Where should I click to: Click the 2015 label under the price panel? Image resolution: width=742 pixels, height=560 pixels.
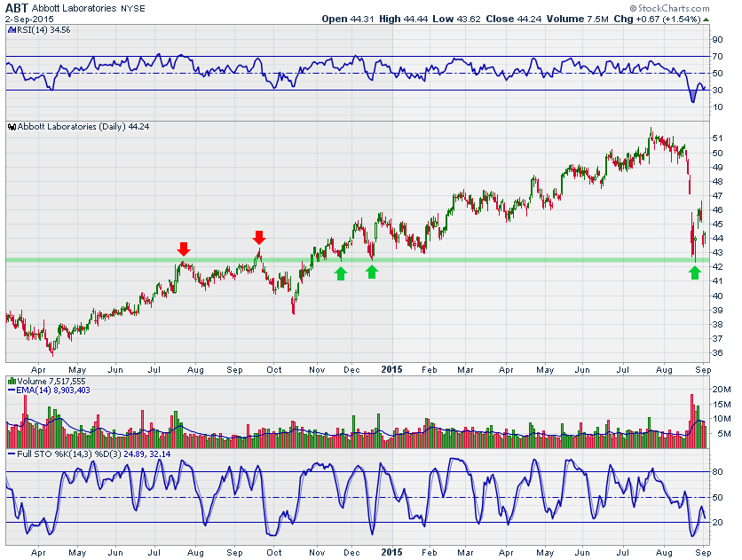(x=391, y=370)
